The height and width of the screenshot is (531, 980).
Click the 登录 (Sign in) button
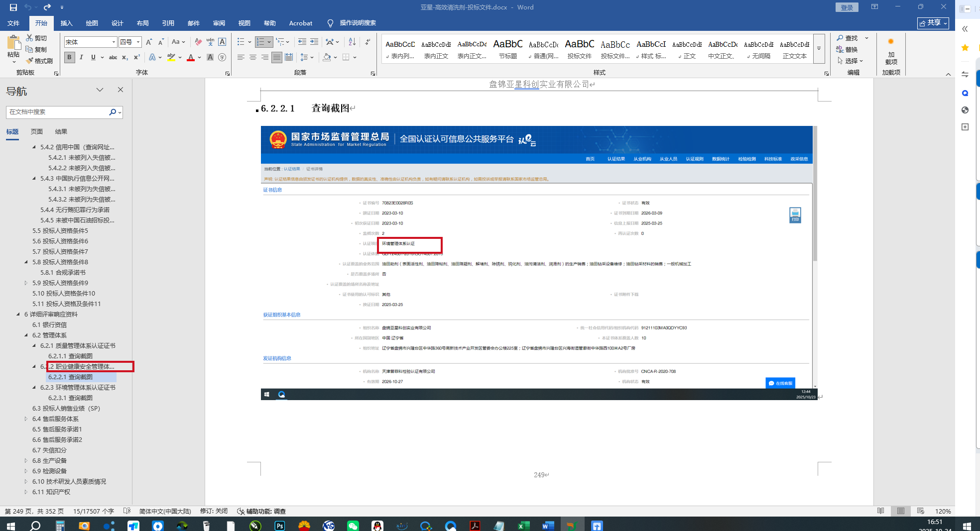(847, 7)
